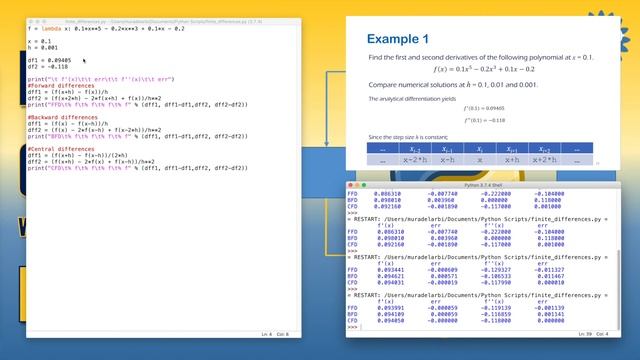The height and width of the screenshot is (360, 640).
Task: Click the FFD row value 0.093991 in Shell
Action: 391,308
